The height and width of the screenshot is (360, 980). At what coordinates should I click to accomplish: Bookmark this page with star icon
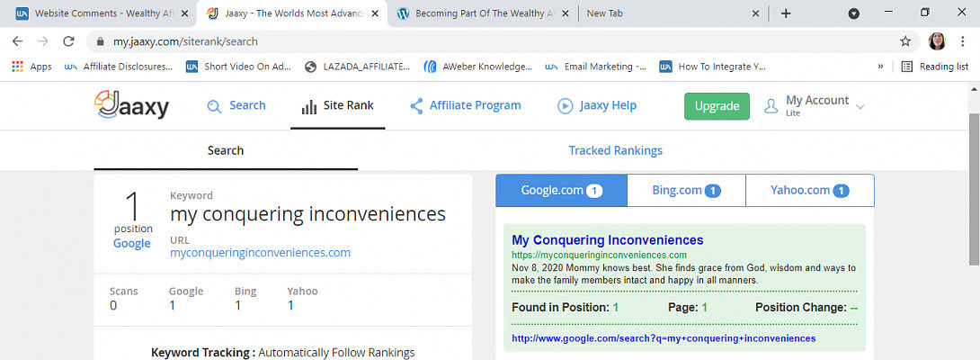click(905, 41)
